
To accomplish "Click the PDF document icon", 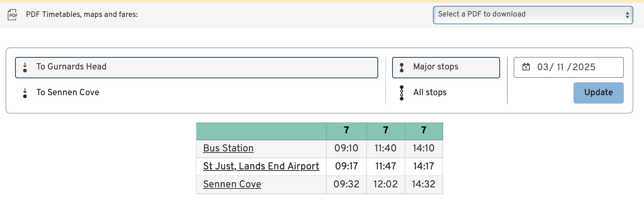I will 13,15.
